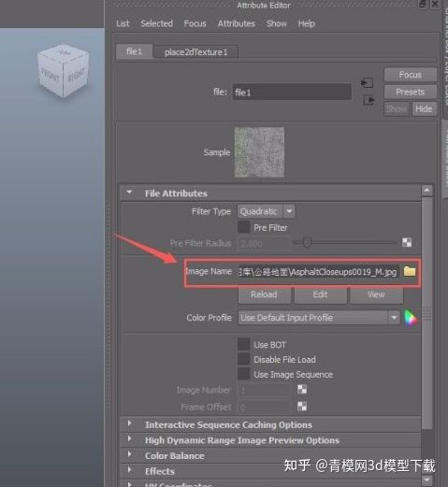Click the map button for Pre Filter Radius
Screen dimensions: 448x487
click(x=407, y=242)
